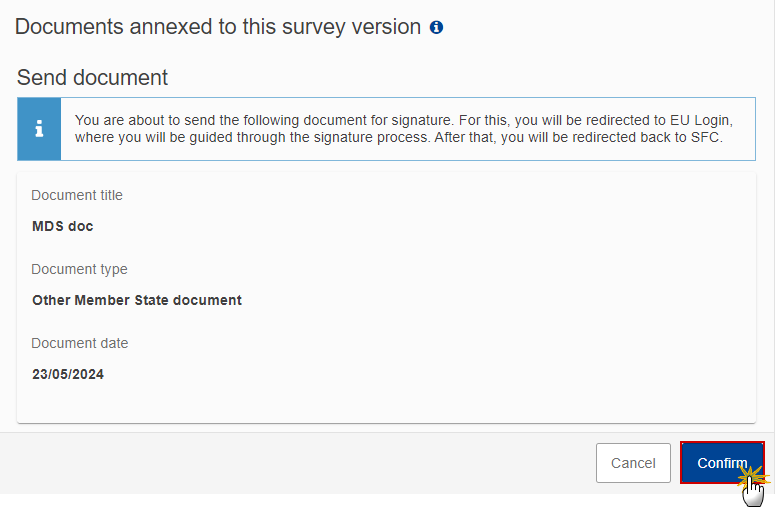Select the 'Document title' field label

(x=77, y=195)
